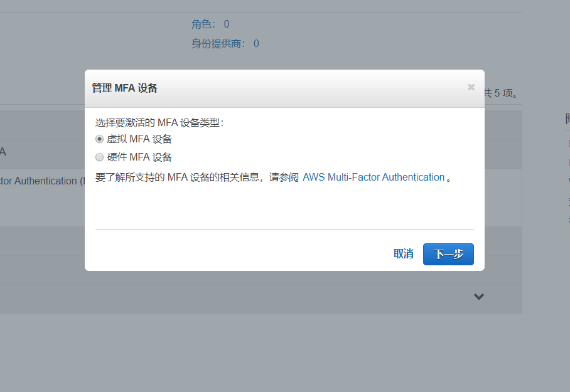Close the 管理 MFA 设备 dialog
The height and width of the screenshot is (392, 570).
click(471, 87)
